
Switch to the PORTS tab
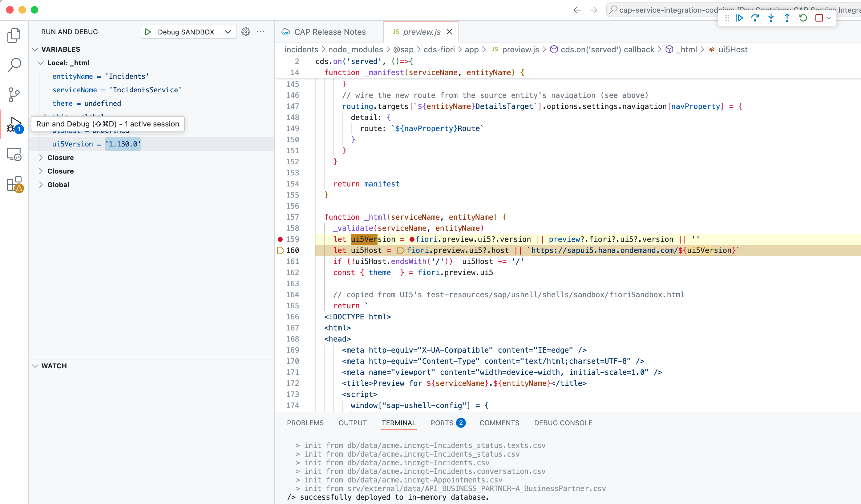coord(443,422)
